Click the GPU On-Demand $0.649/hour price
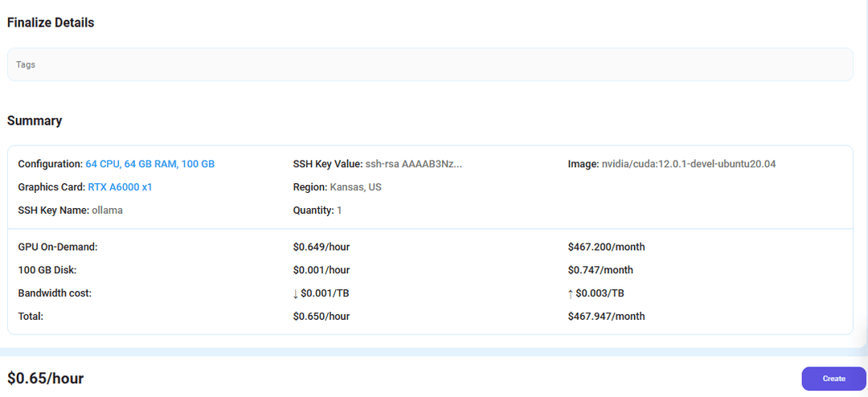Image resolution: width=868 pixels, height=397 pixels. click(321, 247)
